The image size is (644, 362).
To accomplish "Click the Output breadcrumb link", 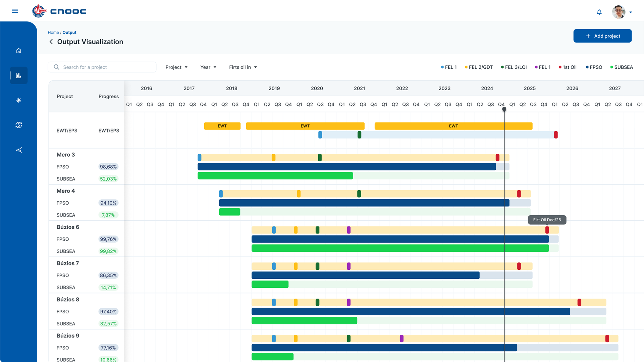I will click(x=69, y=33).
